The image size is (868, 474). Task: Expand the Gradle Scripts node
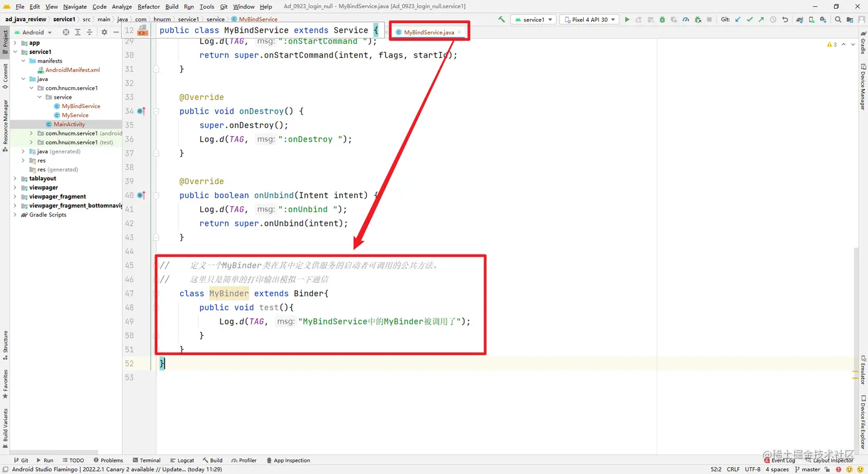15,215
